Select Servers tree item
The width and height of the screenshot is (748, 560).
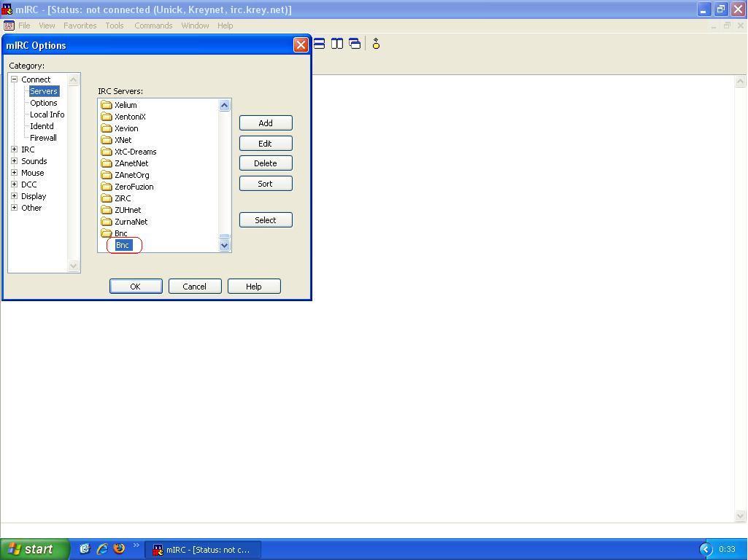43,91
